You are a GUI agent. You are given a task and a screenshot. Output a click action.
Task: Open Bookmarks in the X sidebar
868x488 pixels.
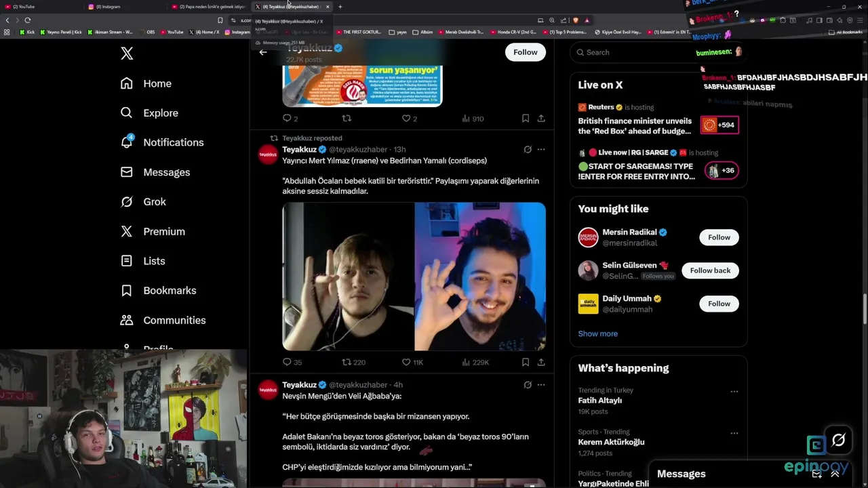[158, 290]
